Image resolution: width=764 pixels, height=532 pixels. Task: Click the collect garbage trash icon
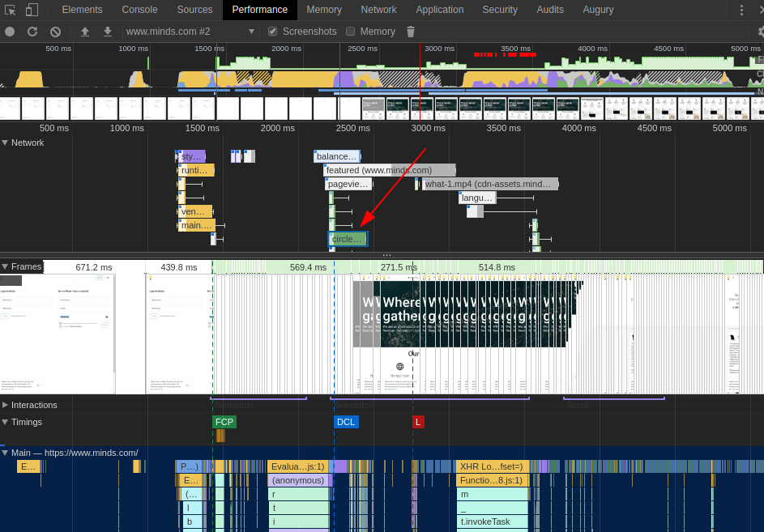411,32
